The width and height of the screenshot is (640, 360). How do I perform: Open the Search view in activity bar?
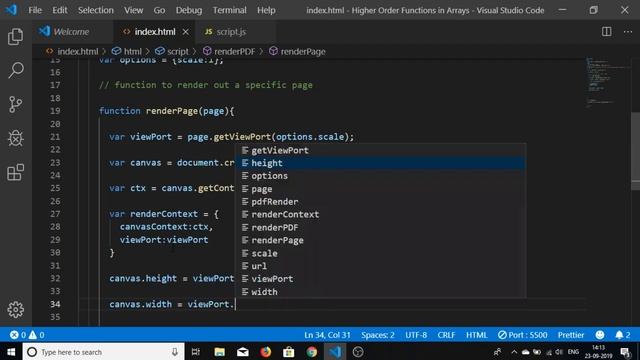16,70
